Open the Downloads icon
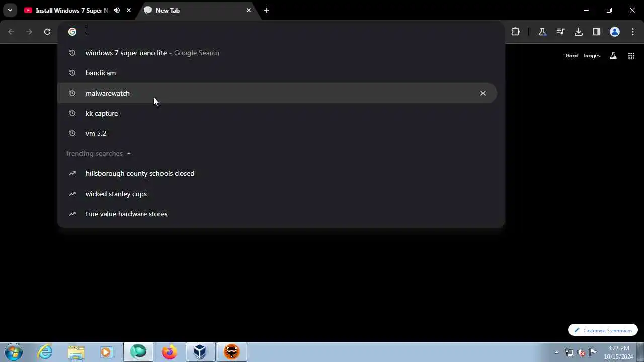The image size is (644, 362). tap(579, 32)
